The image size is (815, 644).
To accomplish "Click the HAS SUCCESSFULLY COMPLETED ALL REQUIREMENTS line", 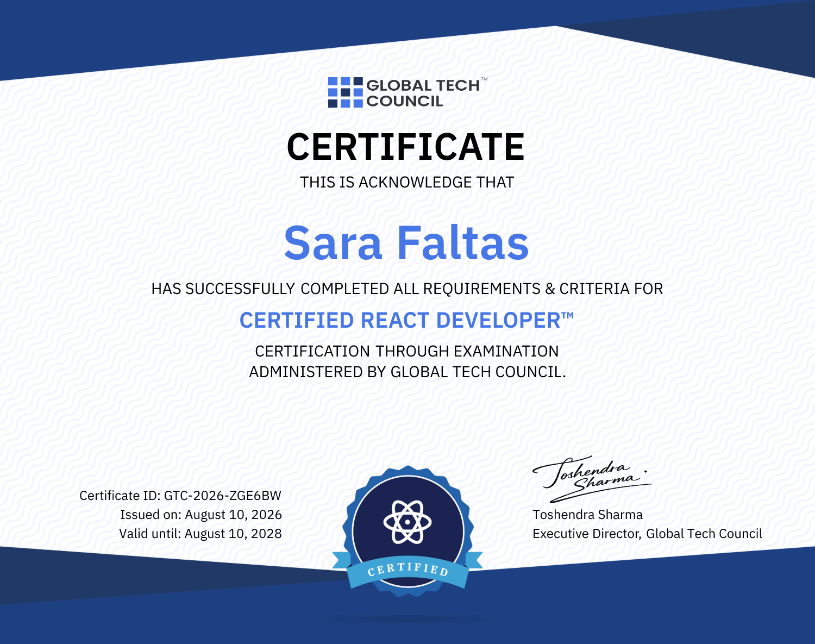I will tap(407, 289).
